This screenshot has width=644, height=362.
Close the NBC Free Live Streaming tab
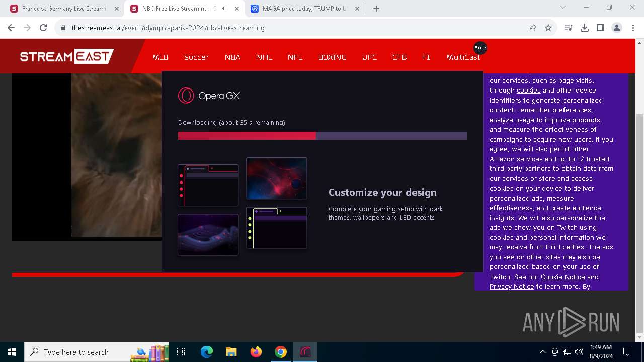tap(237, 9)
